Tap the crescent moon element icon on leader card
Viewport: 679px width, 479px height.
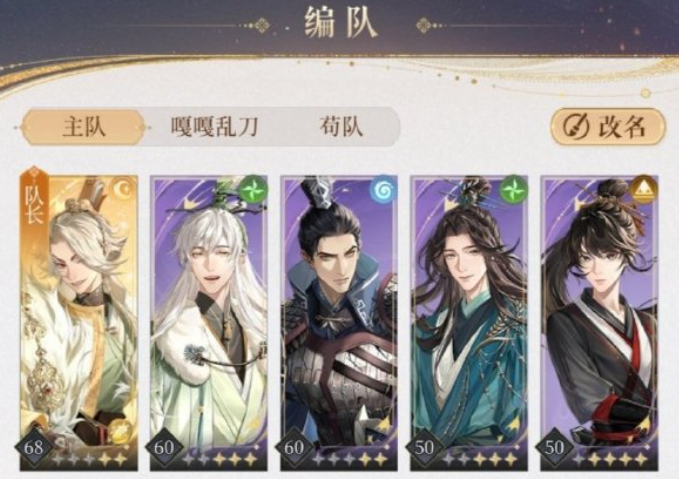tap(124, 189)
